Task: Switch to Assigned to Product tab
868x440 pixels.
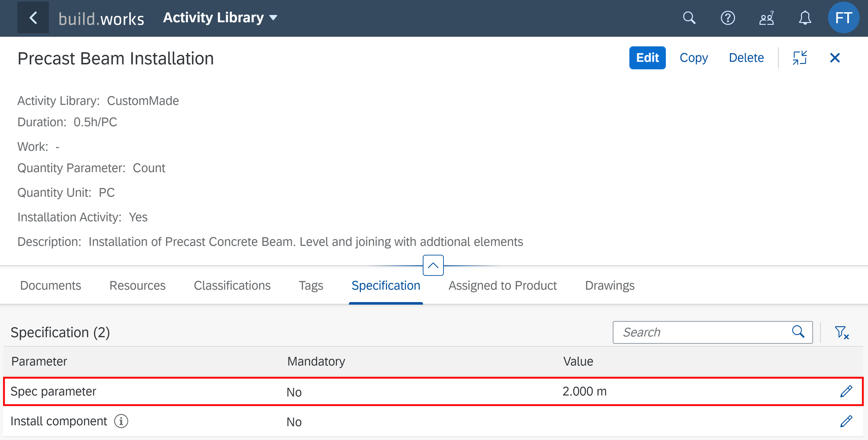Action: point(502,286)
